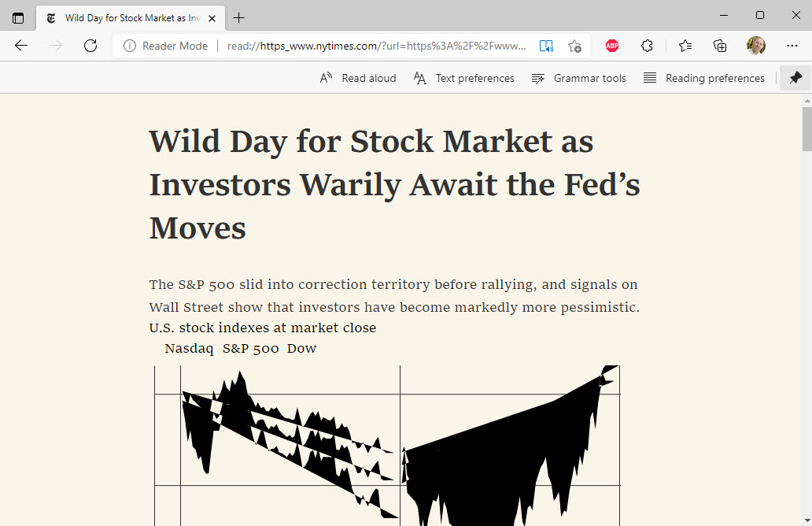Unpin the reader toolbar
The image size is (812, 526).
point(795,78)
